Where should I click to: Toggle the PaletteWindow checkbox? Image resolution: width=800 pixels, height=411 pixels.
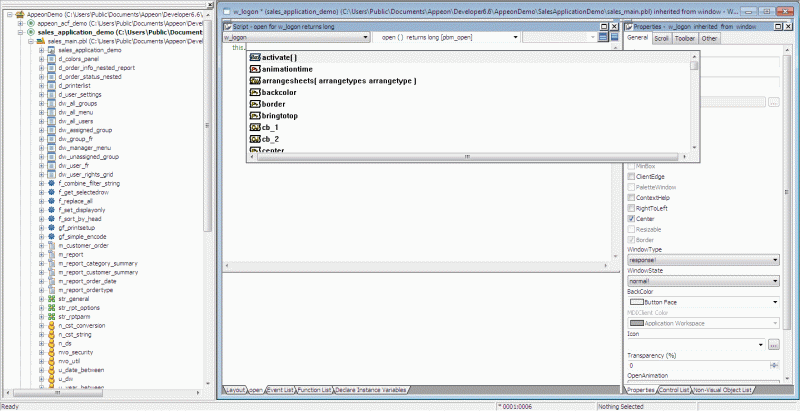point(631,187)
